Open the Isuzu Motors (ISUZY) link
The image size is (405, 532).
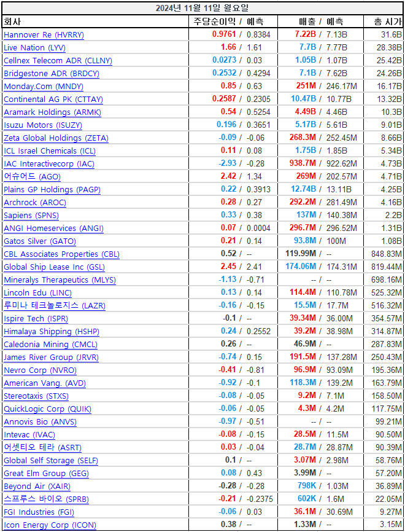[43, 125]
